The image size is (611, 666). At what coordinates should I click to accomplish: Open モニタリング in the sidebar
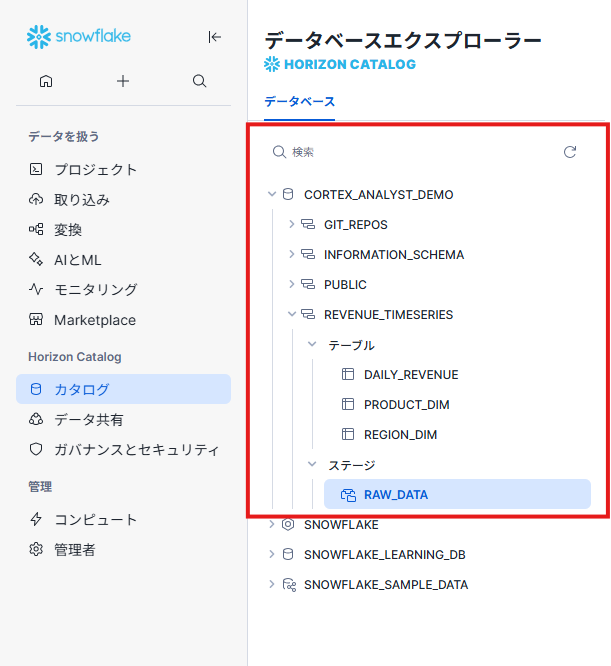click(124, 289)
